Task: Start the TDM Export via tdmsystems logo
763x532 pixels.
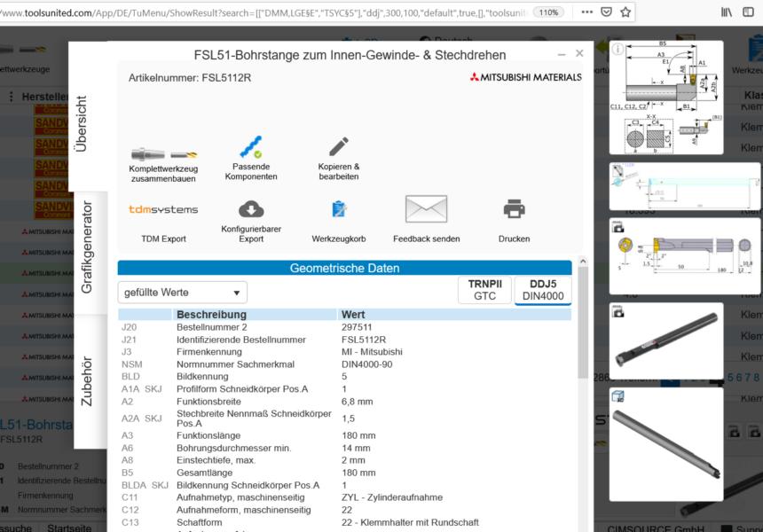Action: click(x=163, y=209)
